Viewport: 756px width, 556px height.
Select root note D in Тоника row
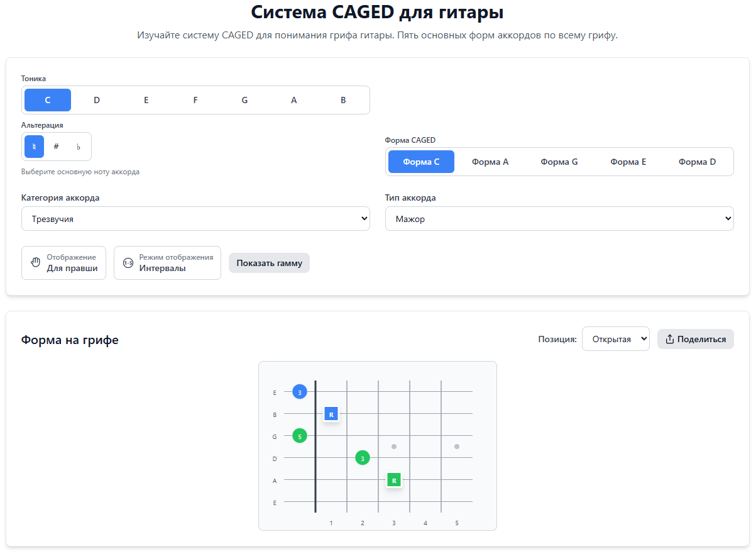pos(97,100)
